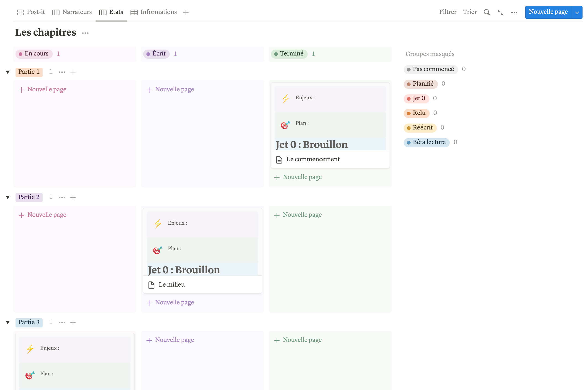The image size is (588, 390).
Task: Open the Nouvelle page dropdown arrow
Action: click(577, 12)
